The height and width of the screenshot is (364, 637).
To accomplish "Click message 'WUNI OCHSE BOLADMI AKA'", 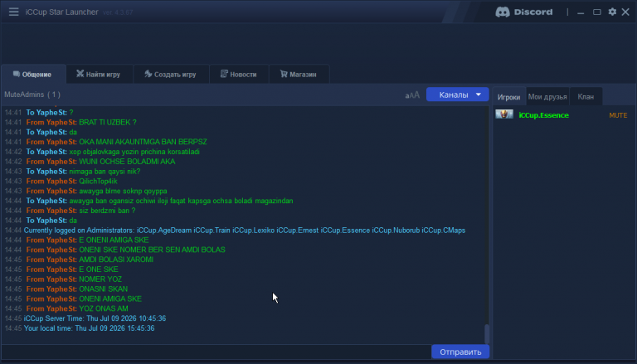I will [127, 162].
